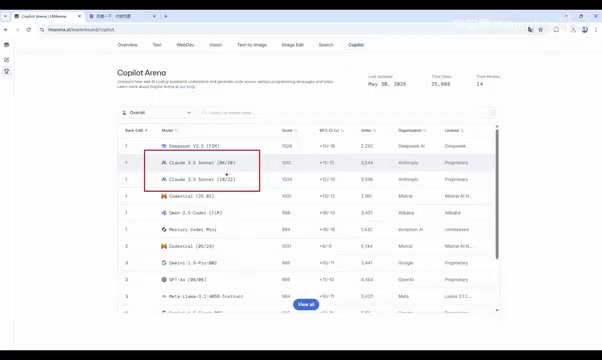Click the new chat pencil icon in sidebar
This screenshot has height=360, width=602.
tap(7, 60)
